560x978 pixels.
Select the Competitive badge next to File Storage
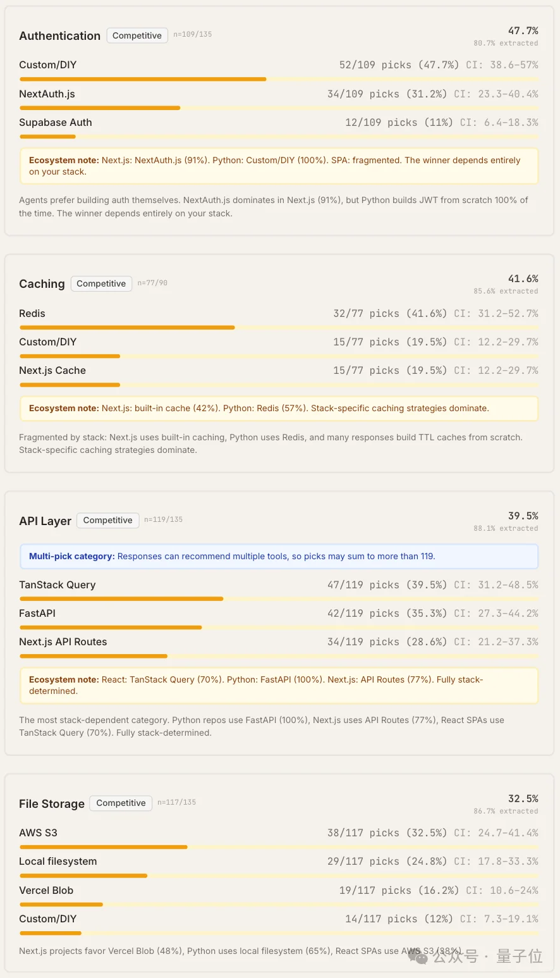tap(121, 803)
